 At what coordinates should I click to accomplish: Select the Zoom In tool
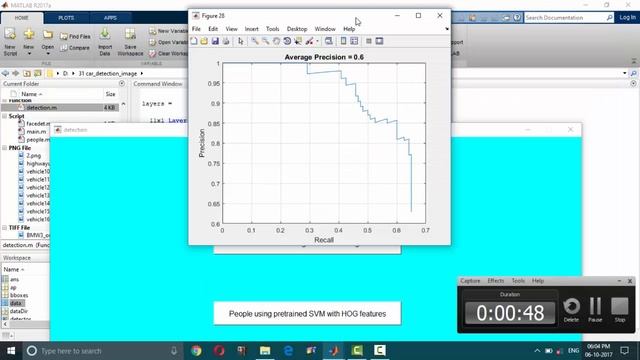(x=255, y=41)
